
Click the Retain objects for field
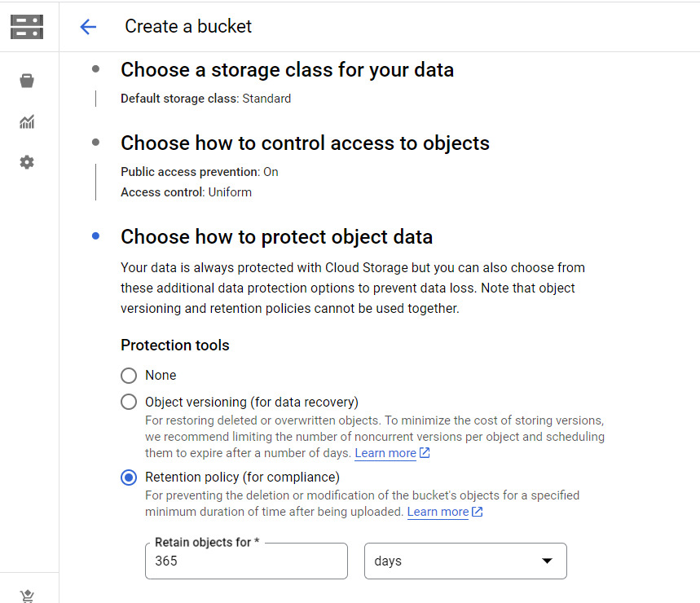click(x=246, y=561)
